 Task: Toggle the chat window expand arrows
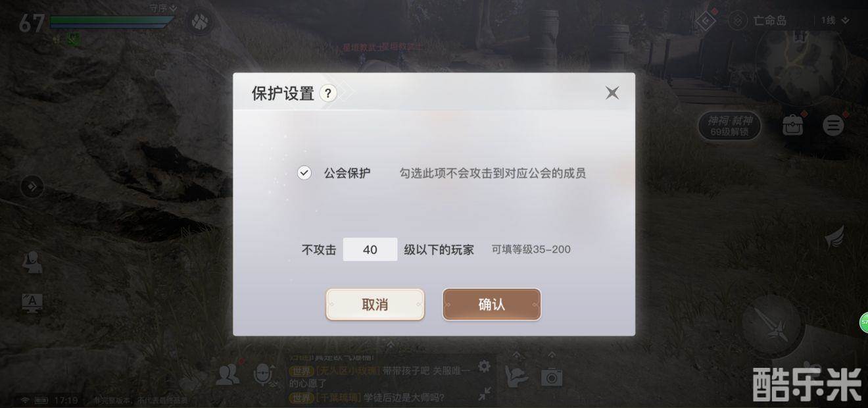[485, 394]
